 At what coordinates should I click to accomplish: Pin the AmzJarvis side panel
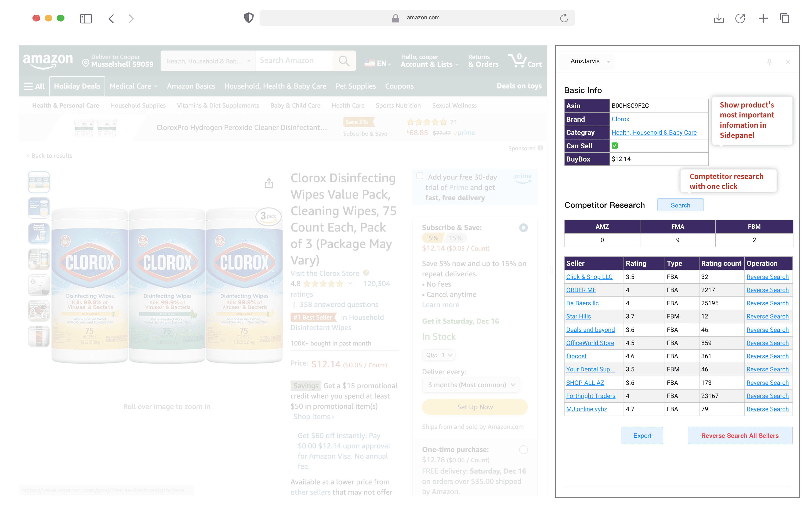(x=769, y=62)
